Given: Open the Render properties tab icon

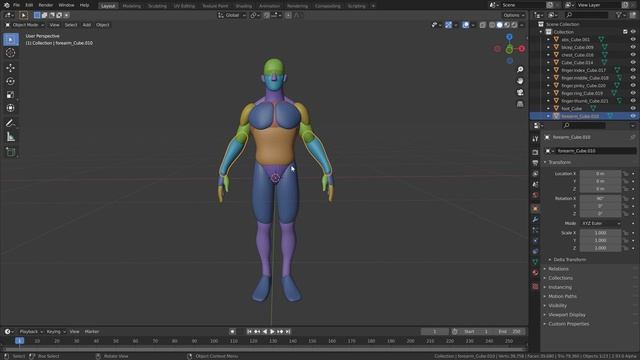Looking at the screenshot, I should click(x=535, y=152).
